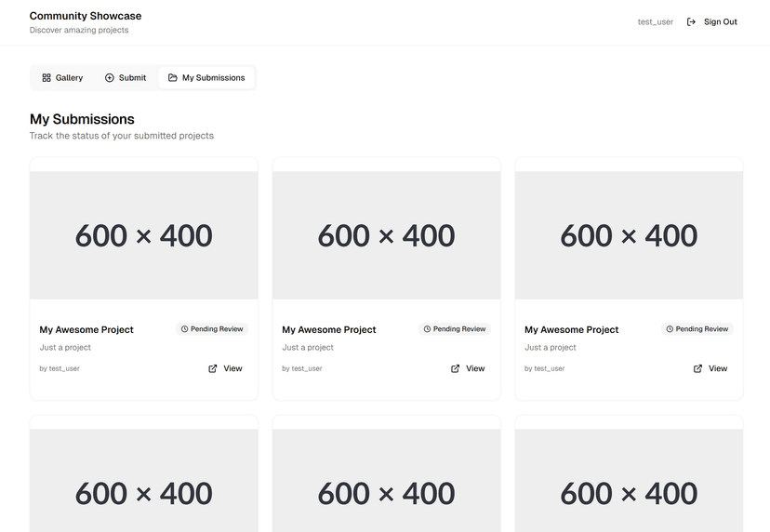
Task: Click external link icon on third project card
Action: 698,368
